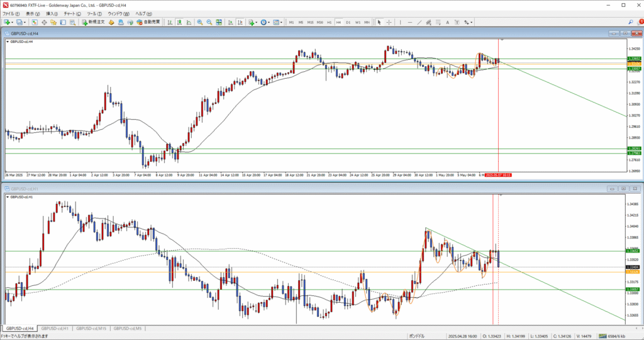Toggle the Navigator folder-star icon
This screenshot has width=644, height=340.
[53, 22]
